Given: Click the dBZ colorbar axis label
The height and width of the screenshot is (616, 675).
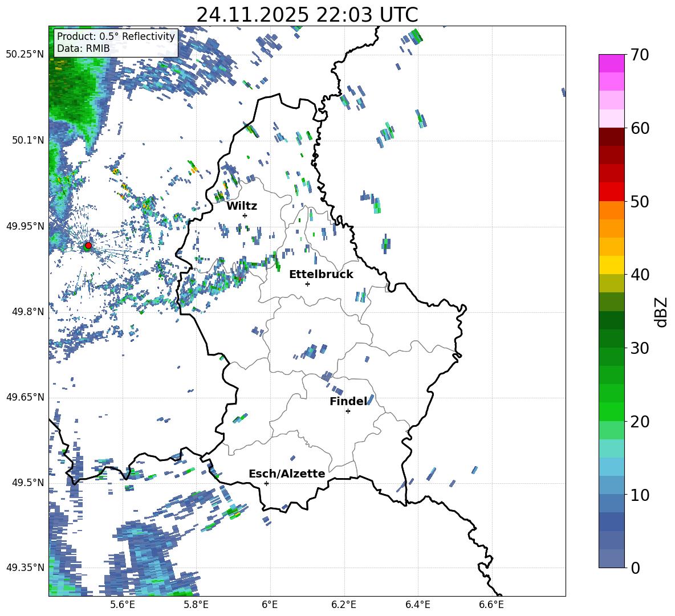Looking at the screenshot, I should click(x=662, y=312).
